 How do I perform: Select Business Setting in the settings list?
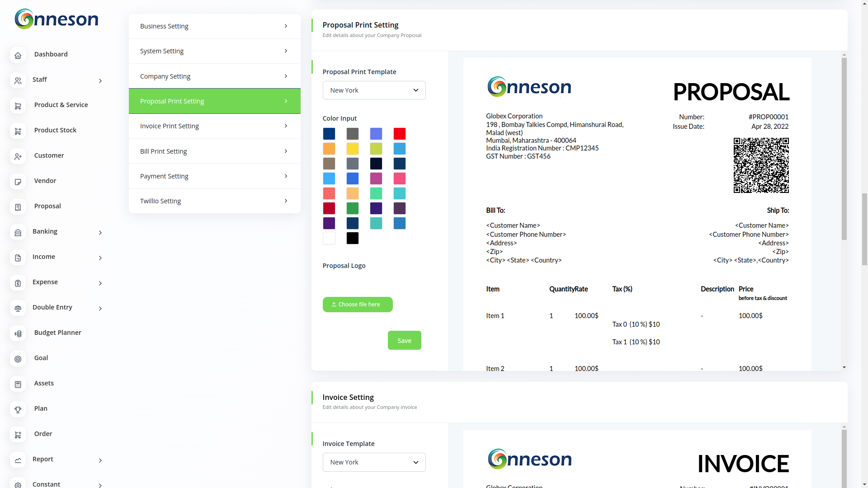(214, 26)
